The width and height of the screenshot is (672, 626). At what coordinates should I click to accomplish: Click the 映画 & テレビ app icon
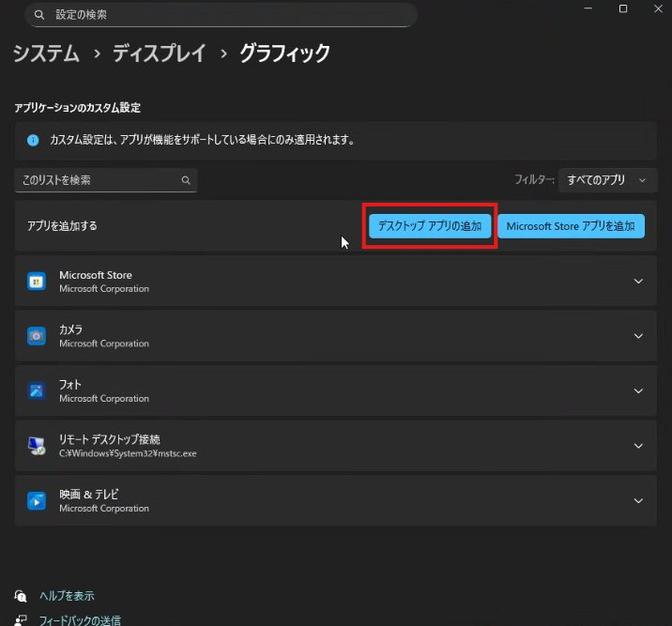[x=37, y=500]
